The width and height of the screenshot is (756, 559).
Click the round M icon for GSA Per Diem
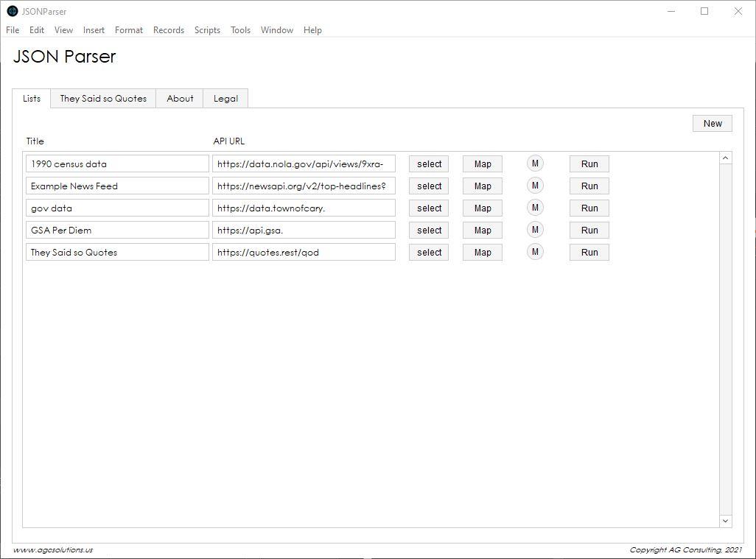[x=535, y=230]
